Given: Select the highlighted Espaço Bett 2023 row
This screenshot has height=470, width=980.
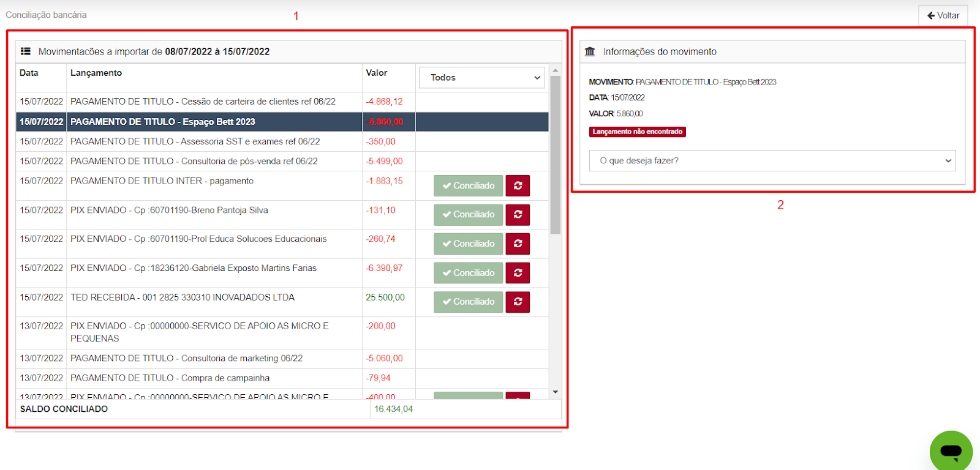Looking at the screenshot, I should pos(282,121).
